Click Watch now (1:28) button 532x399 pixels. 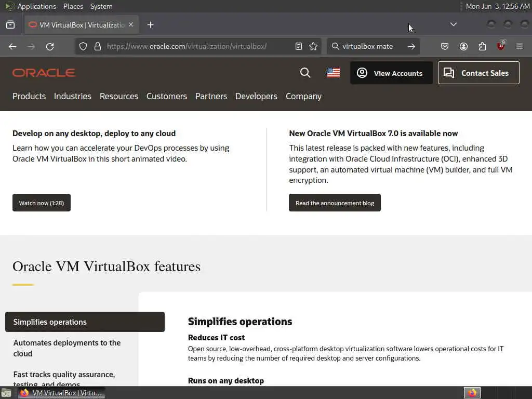point(42,203)
